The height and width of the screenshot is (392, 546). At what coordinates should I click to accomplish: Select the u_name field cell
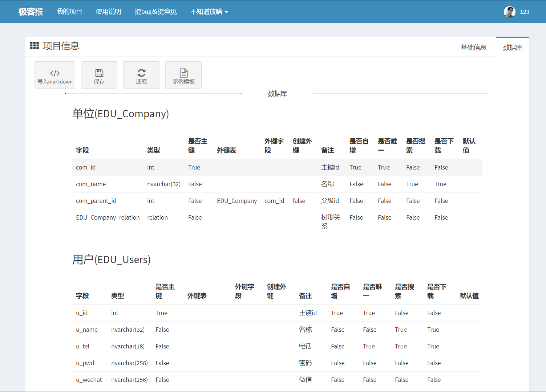click(87, 330)
